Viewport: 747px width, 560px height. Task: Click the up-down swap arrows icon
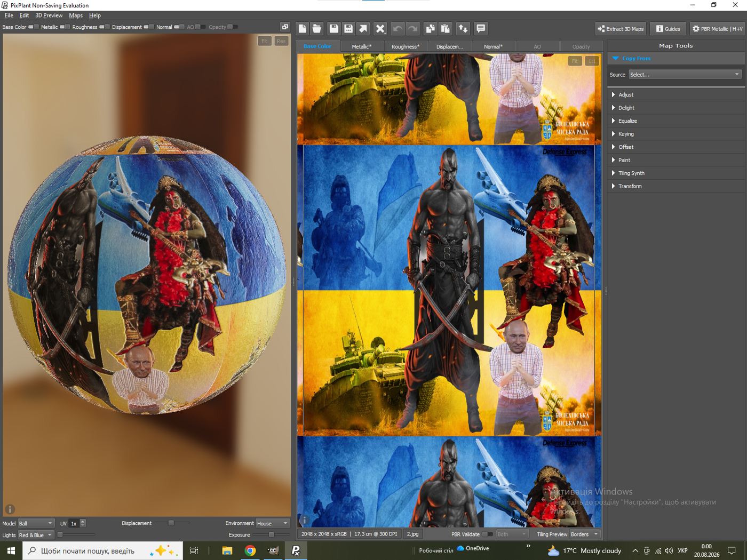463,29
